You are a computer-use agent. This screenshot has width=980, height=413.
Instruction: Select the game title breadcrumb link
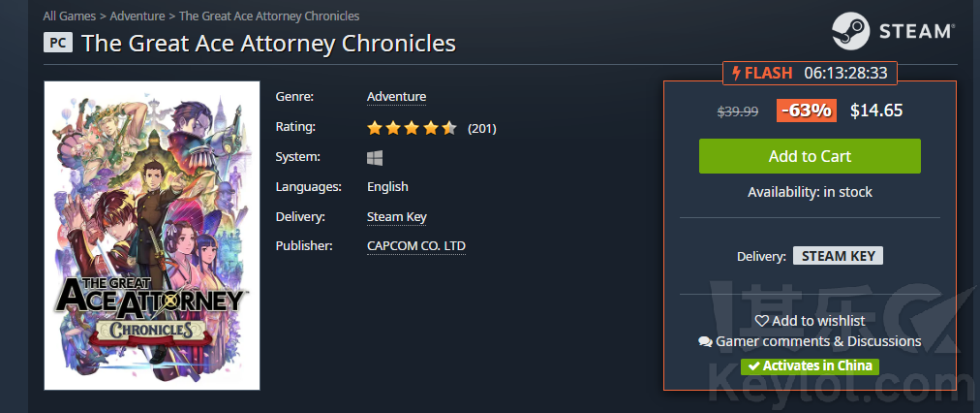[x=269, y=16]
